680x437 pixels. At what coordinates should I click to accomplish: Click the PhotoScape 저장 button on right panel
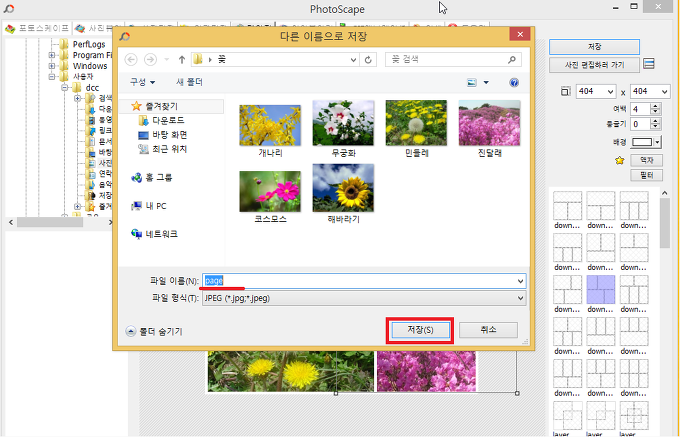click(594, 47)
